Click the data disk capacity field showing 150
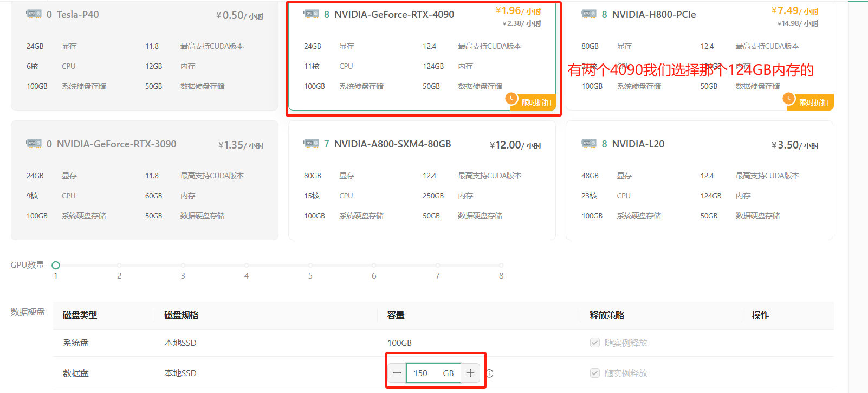 [433, 373]
